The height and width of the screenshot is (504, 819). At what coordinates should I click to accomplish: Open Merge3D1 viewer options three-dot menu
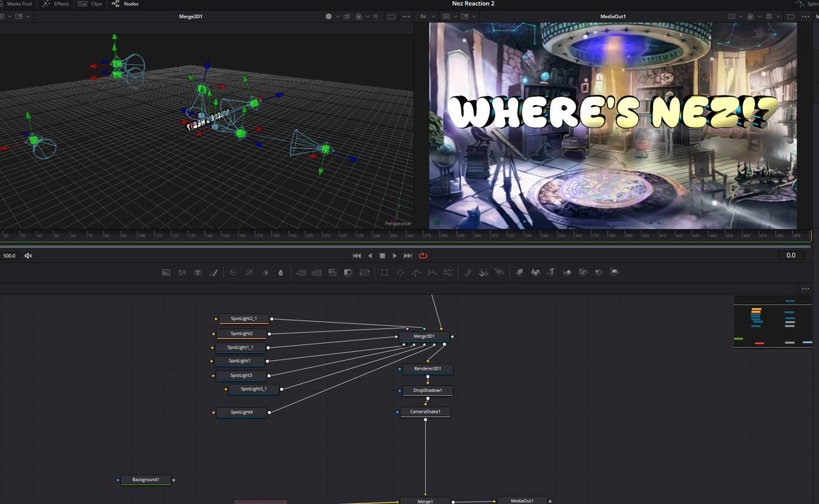406,16
